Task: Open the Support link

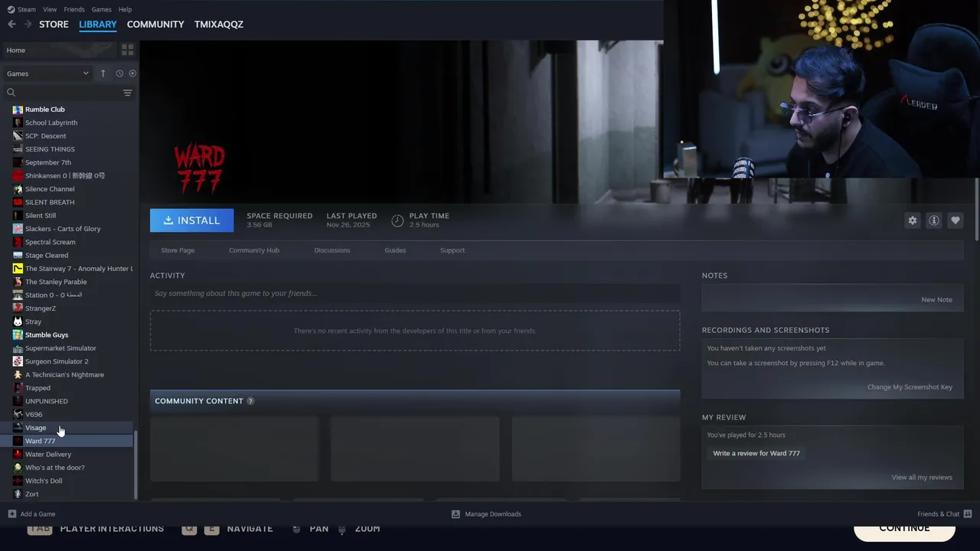Action: 452,250
